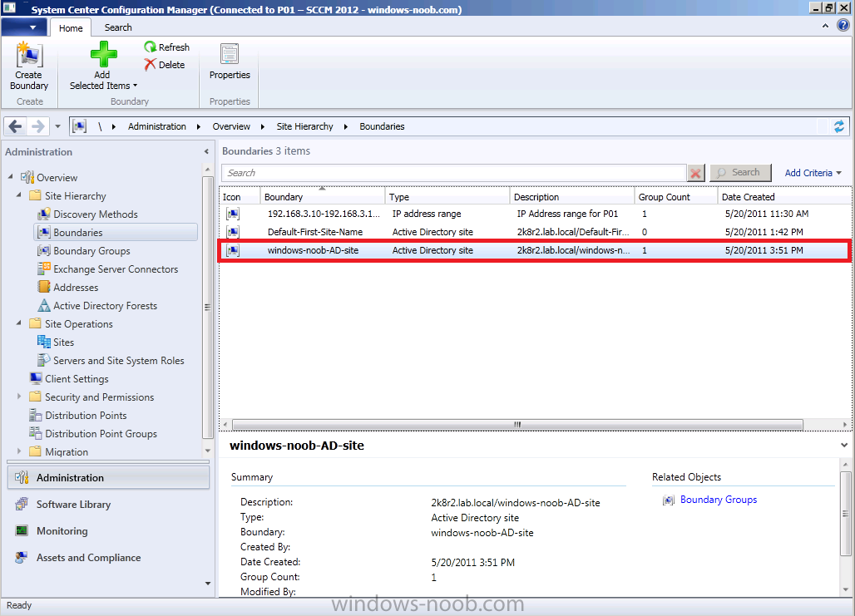Click Boundaries in the breadcrumb path

point(383,126)
